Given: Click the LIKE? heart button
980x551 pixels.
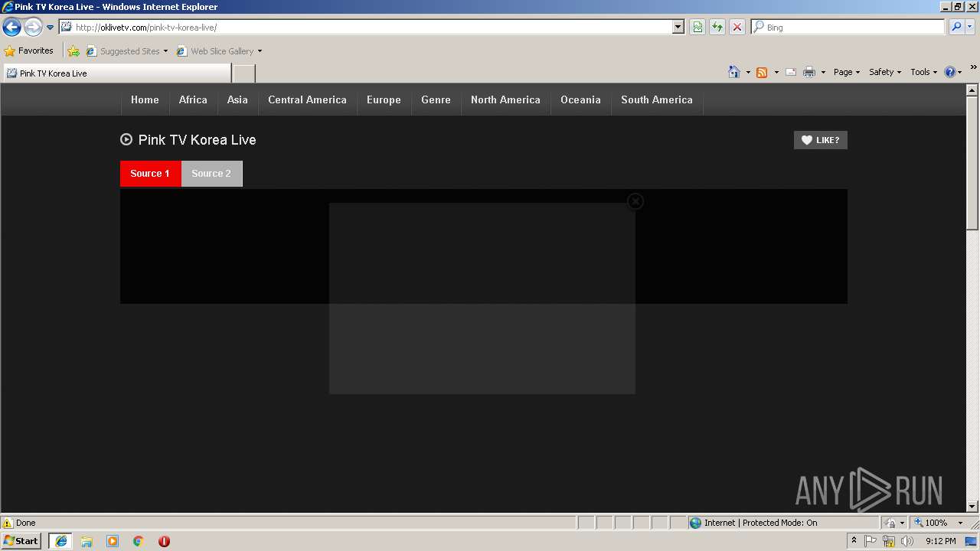Looking at the screenshot, I should pos(820,140).
